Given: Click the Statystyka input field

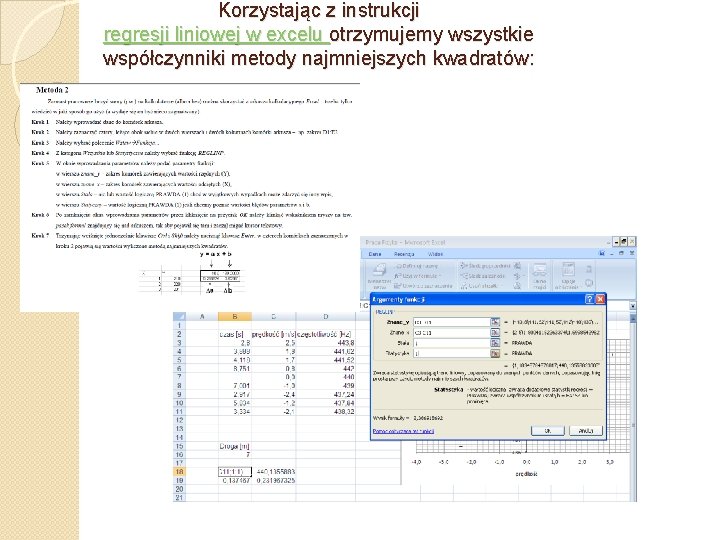Looking at the screenshot, I should click(x=451, y=354).
